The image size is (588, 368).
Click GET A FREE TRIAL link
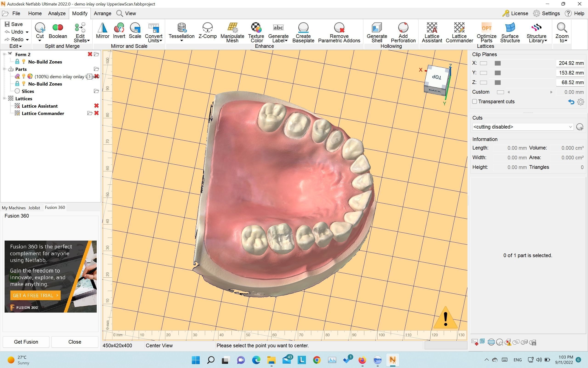tap(35, 295)
